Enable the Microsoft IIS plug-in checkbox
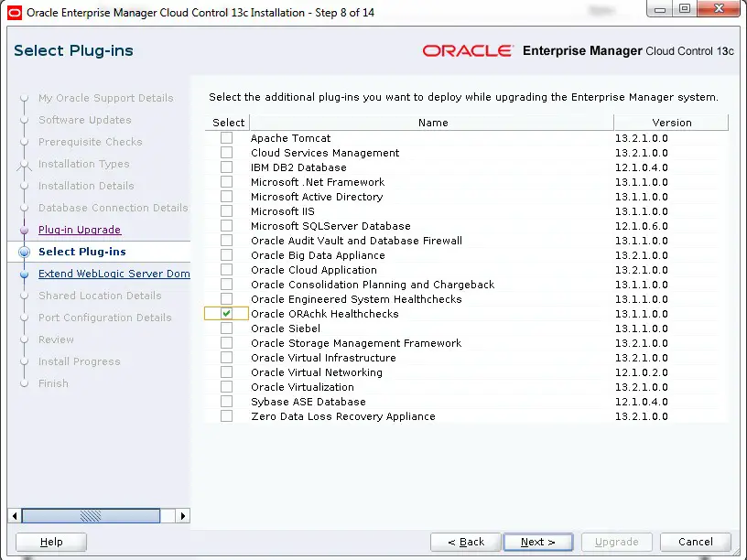The width and height of the screenshot is (747, 560). (x=226, y=211)
